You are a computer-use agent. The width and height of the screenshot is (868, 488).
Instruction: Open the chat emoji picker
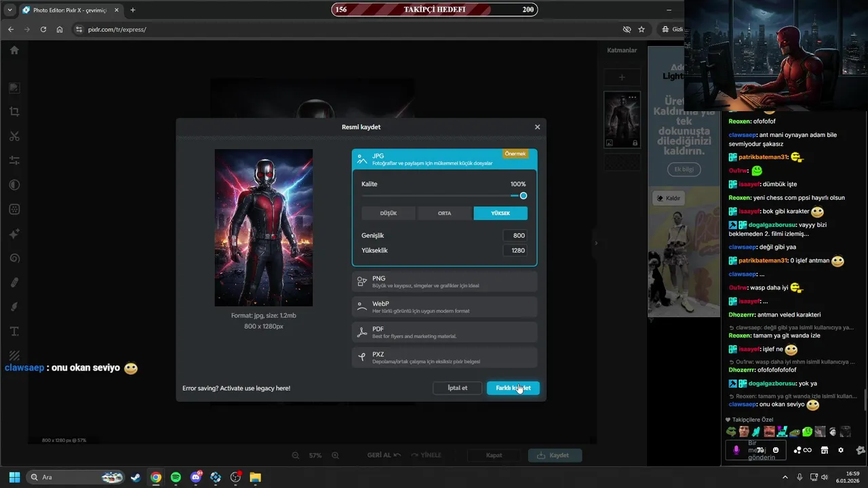[x=776, y=450]
